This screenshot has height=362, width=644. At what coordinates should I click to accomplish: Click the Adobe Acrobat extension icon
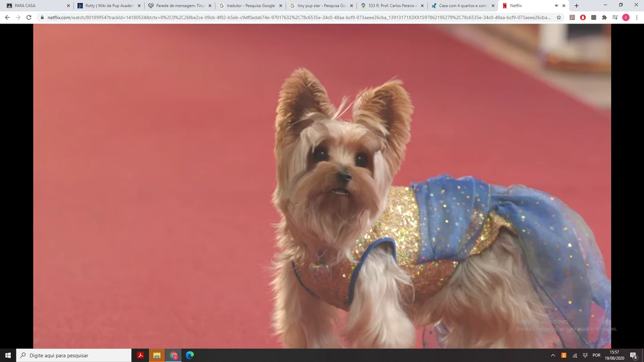point(571,18)
